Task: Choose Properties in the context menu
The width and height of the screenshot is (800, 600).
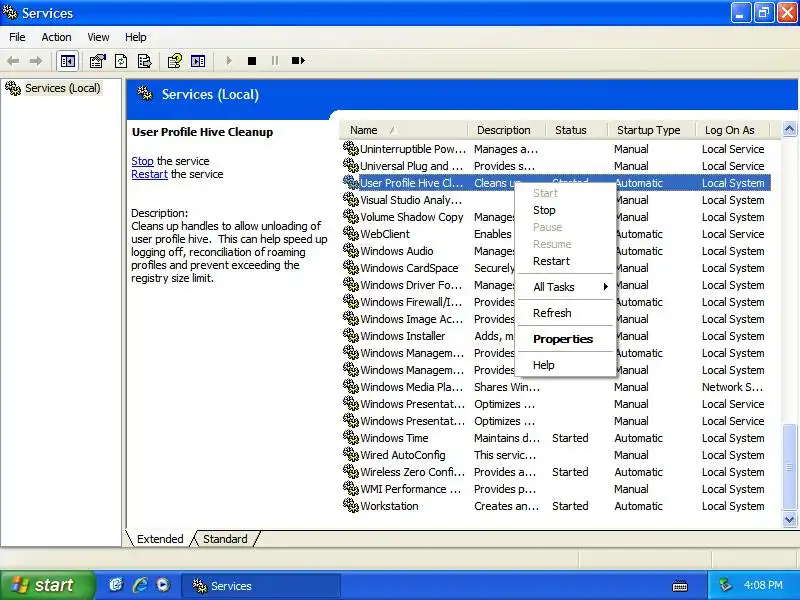Action: click(565, 339)
